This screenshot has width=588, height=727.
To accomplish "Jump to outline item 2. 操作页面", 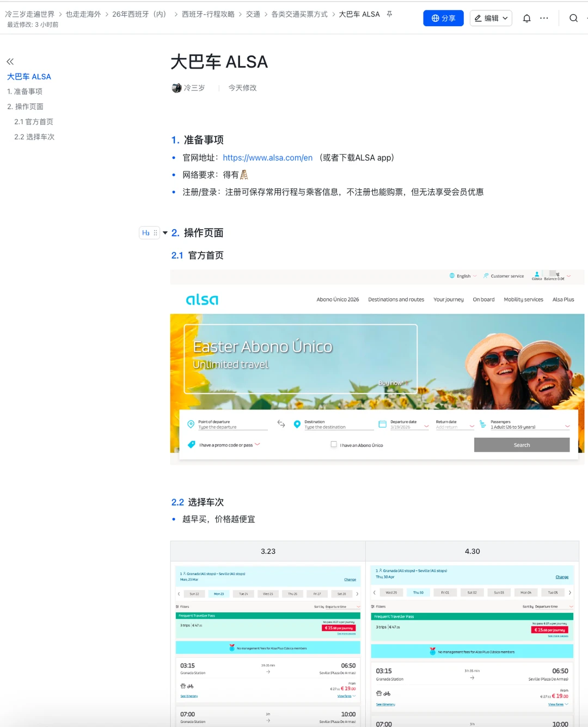I will (x=25, y=107).
